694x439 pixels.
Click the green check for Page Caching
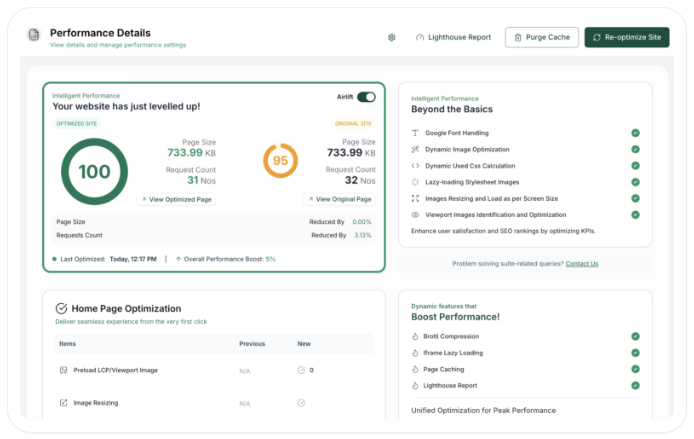635,369
